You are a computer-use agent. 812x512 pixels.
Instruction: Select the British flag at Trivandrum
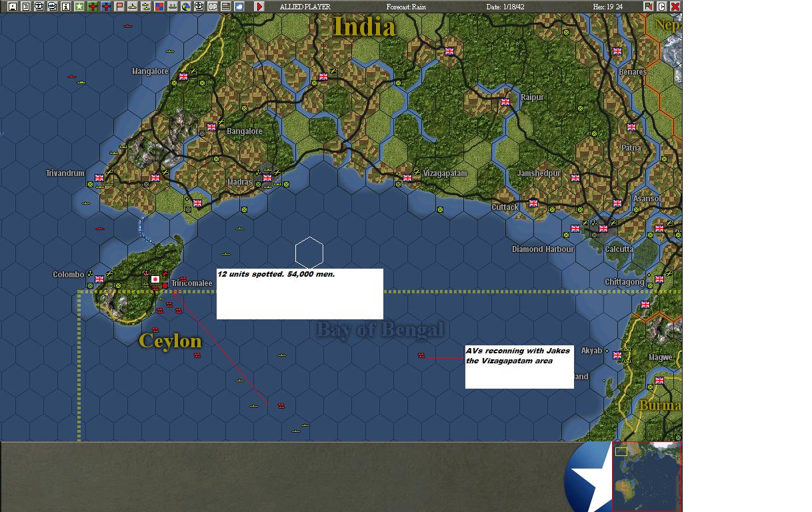[99, 178]
